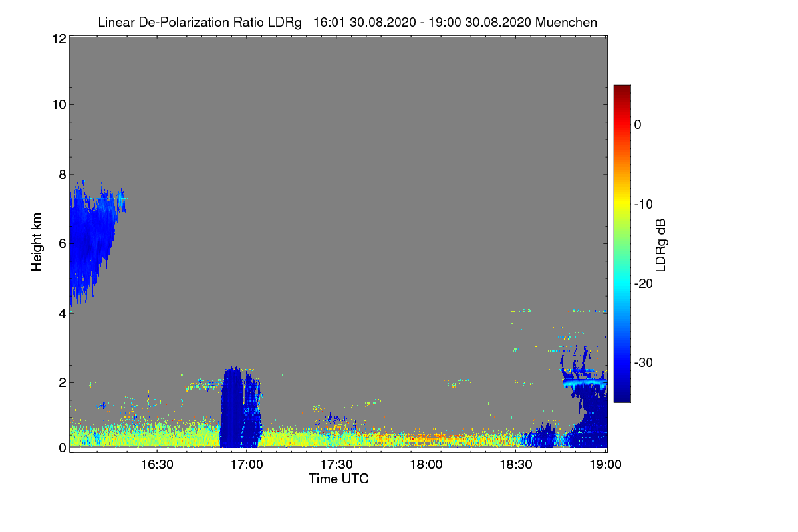This screenshot has width=798, height=532.
Task: Click the plot title 'Linear De-Polarization Ratio LDRg'
Action: click(199, 23)
